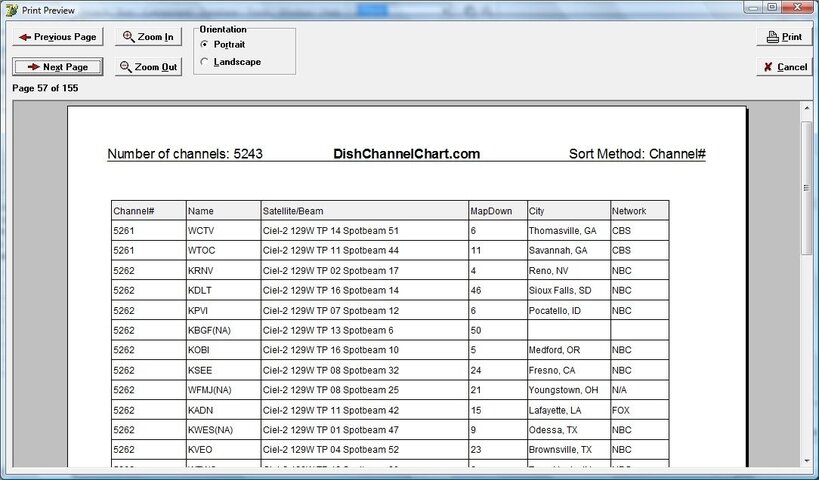The width and height of the screenshot is (819, 480).
Task: Minimize the Print Preview window
Action: (753, 7)
